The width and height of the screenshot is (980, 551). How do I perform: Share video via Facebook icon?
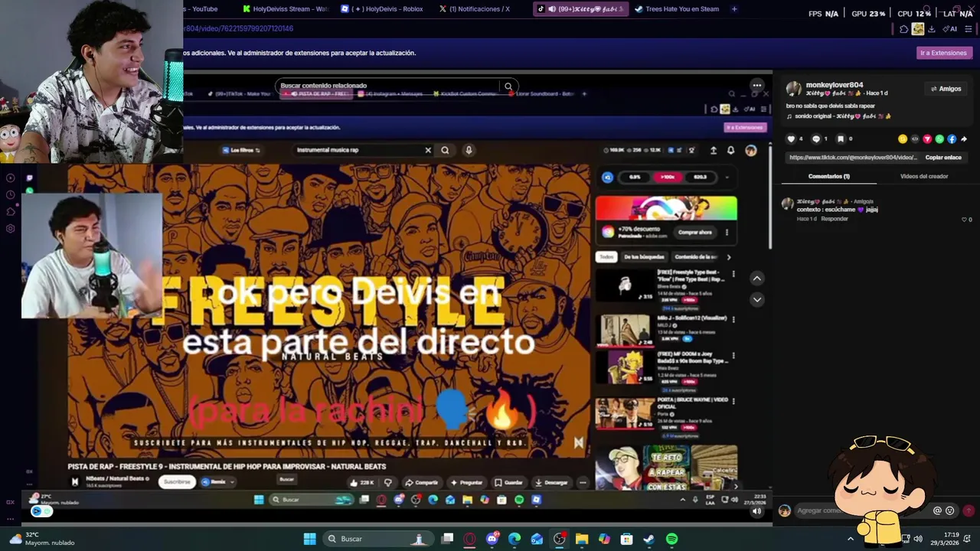(x=952, y=139)
